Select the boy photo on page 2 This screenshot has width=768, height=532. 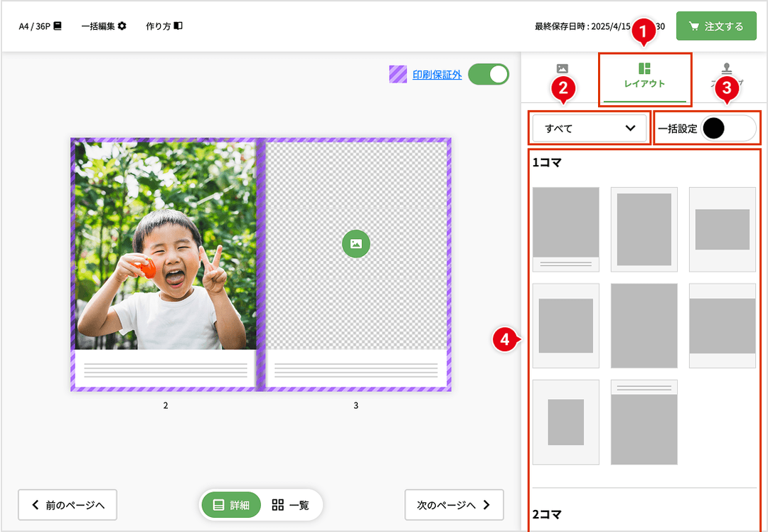pos(165,245)
